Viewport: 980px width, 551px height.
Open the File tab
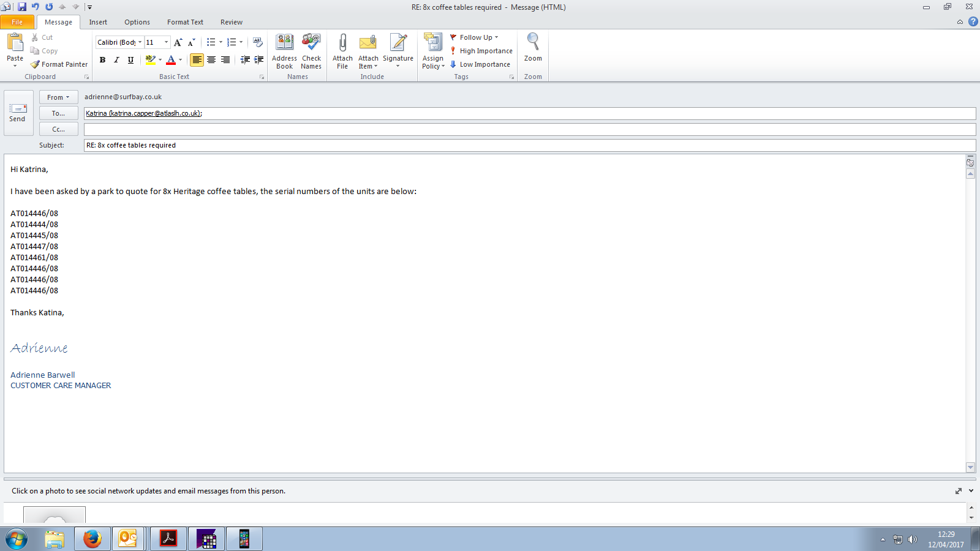(17, 22)
